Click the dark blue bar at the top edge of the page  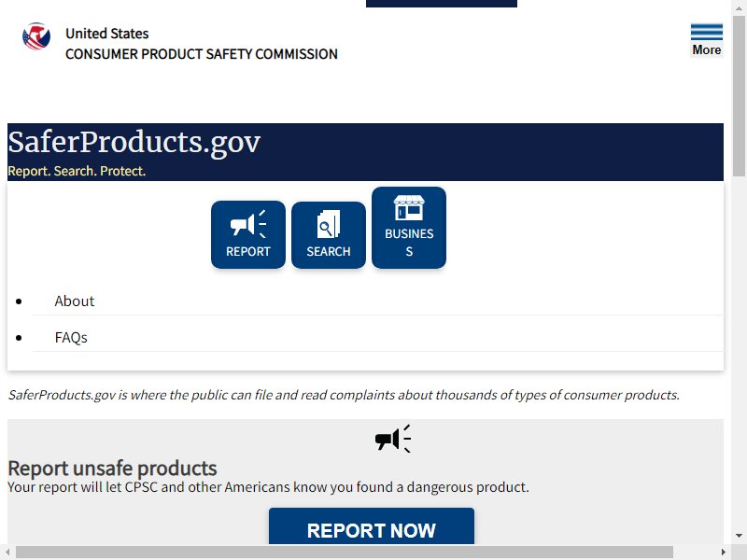441,4
